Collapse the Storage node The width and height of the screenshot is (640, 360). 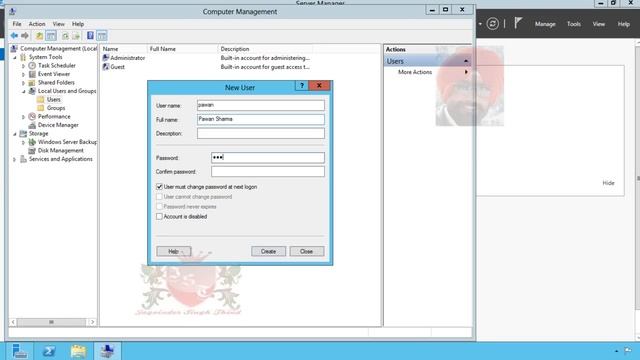pyautogui.click(x=15, y=134)
